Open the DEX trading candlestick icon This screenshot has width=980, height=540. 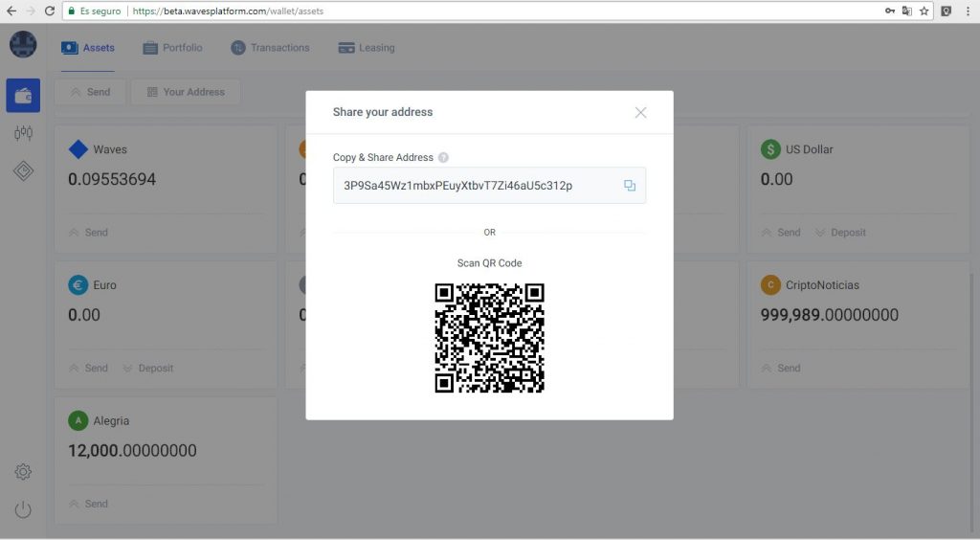pos(23,132)
